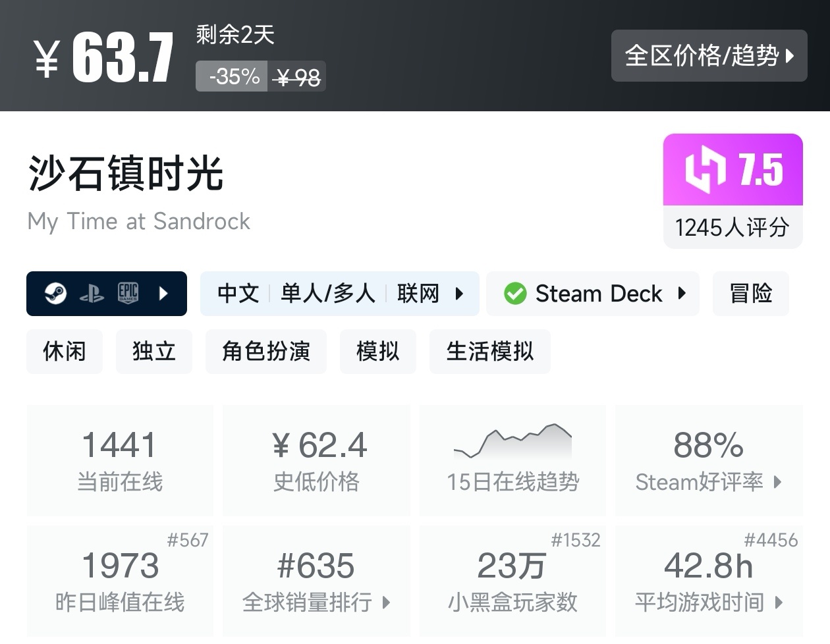Select the 模拟 tag

coord(378,351)
